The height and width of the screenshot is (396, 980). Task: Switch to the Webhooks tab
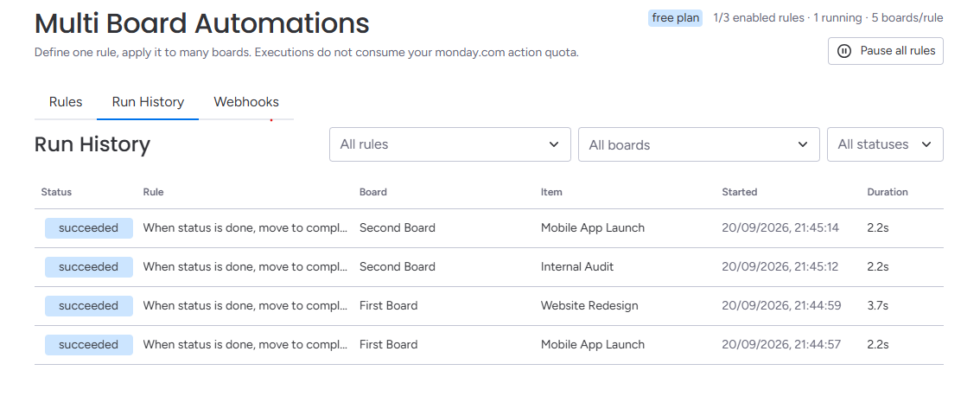pyautogui.click(x=246, y=102)
